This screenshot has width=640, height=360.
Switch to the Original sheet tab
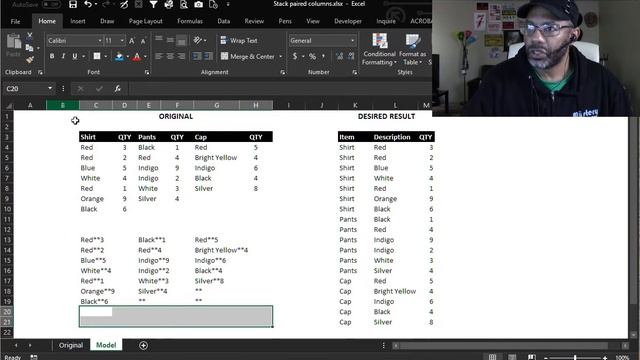click(x=71, y=345)
